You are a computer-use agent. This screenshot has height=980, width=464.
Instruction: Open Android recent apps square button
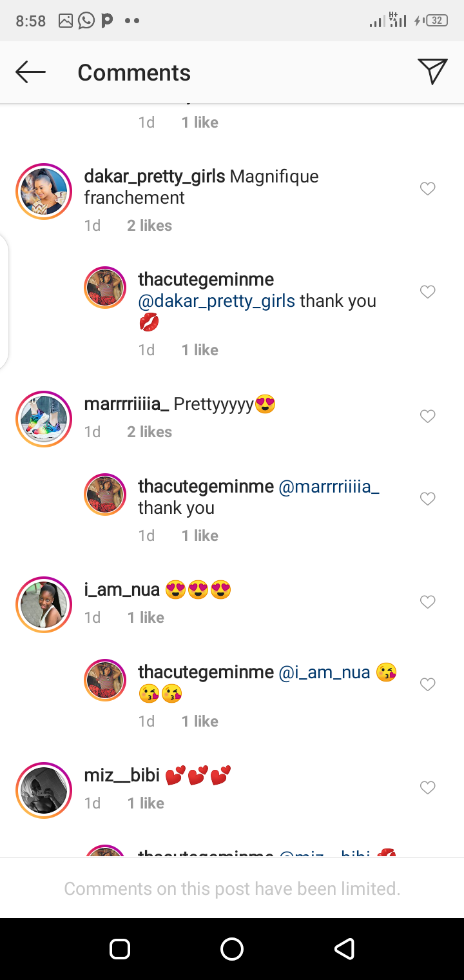pyautogui.click(x=120, y=949)
